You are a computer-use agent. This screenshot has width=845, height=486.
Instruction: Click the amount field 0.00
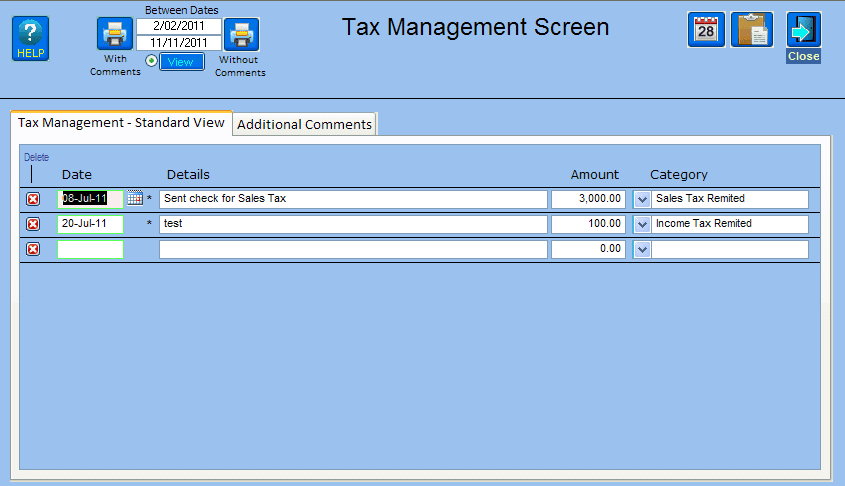588,249
